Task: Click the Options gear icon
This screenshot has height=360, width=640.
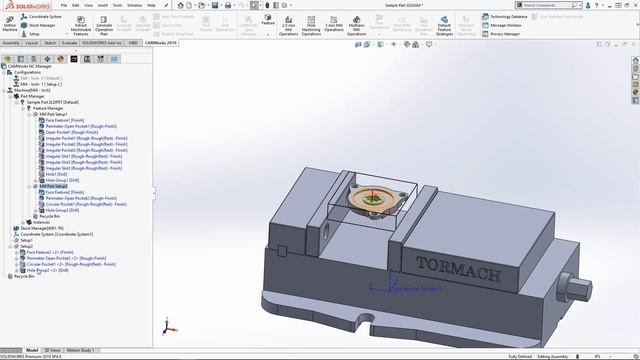Action: pyautogui.click(x=284, y=5)
